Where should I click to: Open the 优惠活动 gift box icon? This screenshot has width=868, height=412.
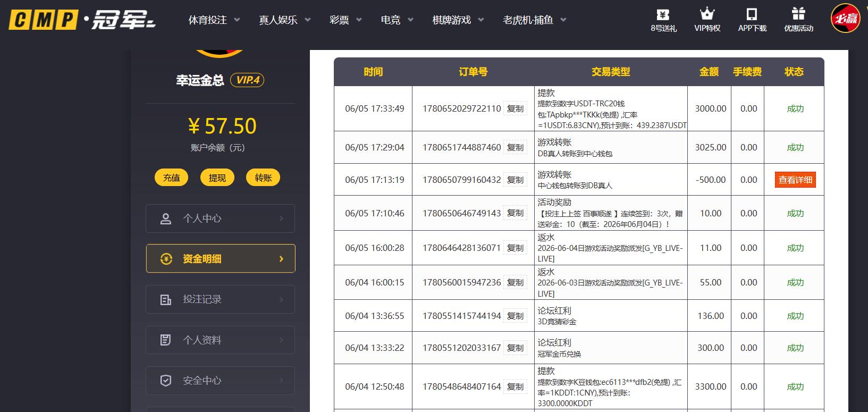pyautogui.click(x=798, y=14)
